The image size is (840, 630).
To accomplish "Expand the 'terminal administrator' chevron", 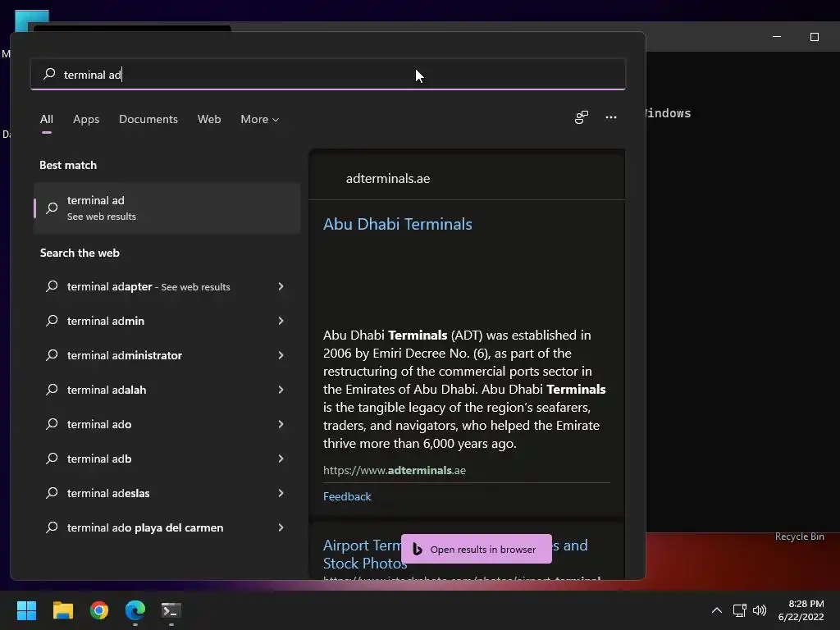I will tap(281, 355).
